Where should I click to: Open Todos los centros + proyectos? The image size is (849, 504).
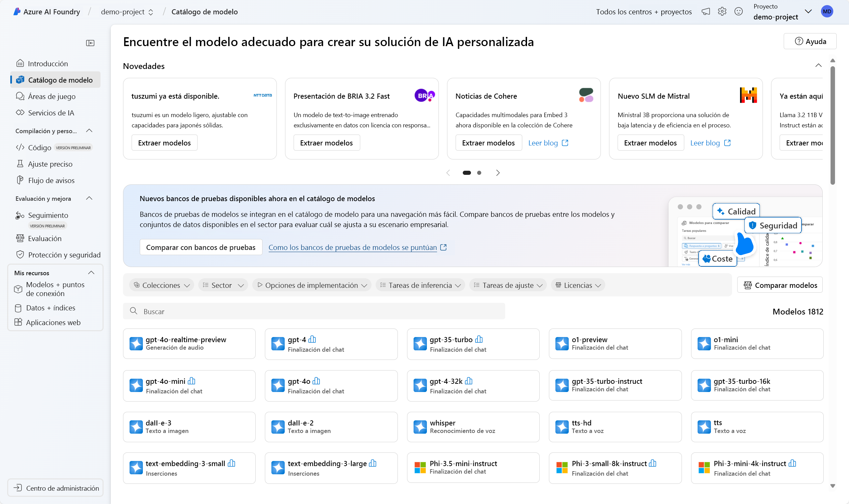[x=644, y=11]
